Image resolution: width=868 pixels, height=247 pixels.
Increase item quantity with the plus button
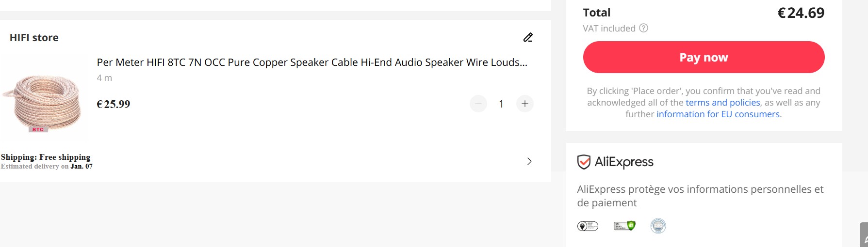coord(524,104)
